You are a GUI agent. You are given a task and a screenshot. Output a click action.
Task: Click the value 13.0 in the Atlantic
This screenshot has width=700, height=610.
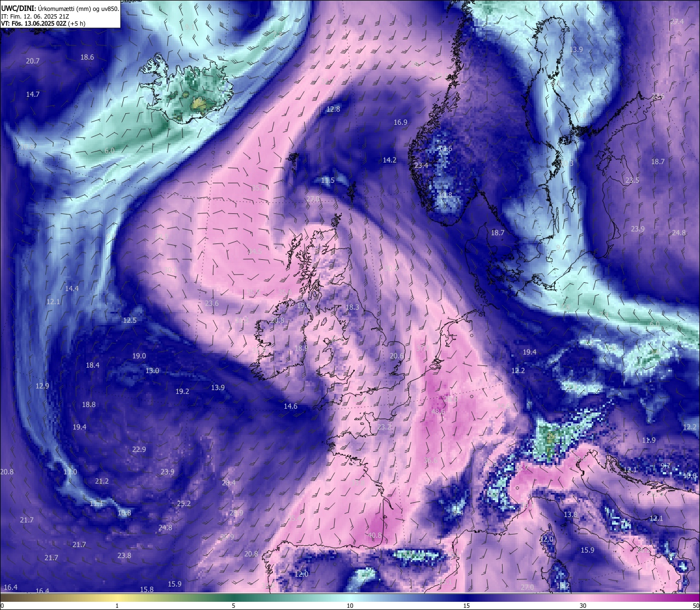coord(152,370)
